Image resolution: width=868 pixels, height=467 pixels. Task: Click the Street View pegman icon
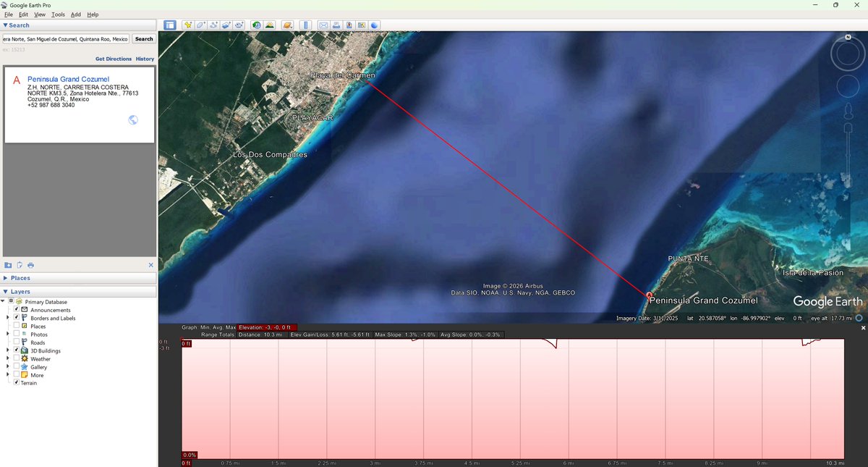[x=847, y=112]
